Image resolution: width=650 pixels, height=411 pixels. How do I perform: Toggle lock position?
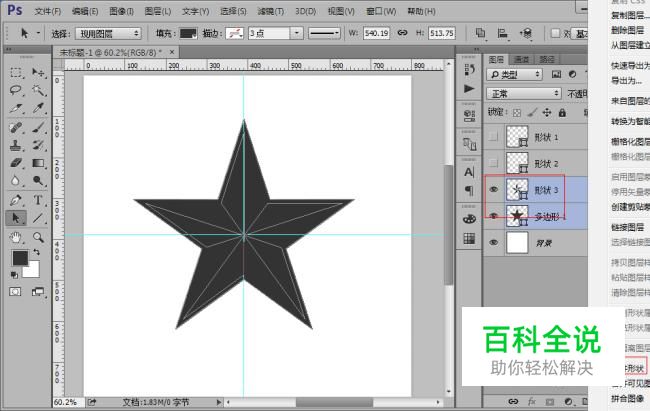(x=547, y=113)
